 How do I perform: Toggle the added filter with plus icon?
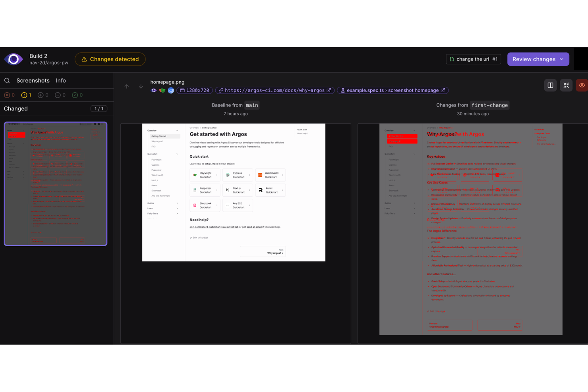43,95
